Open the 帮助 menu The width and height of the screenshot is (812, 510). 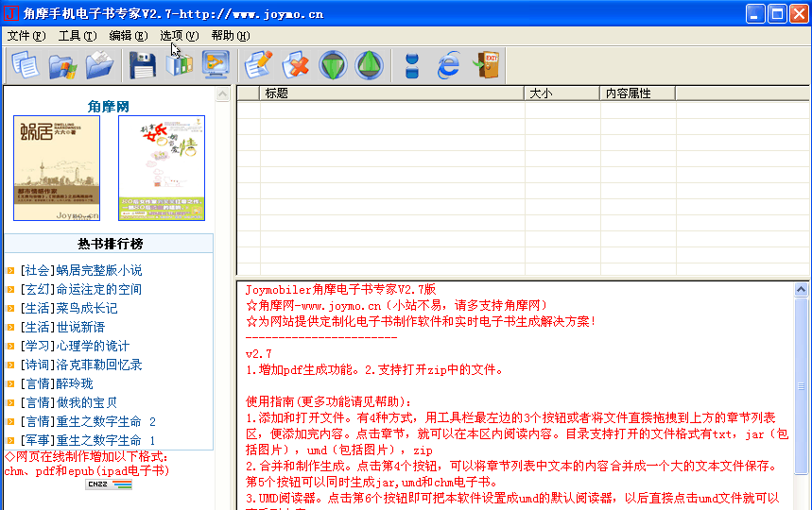click(x=230, y=36)
